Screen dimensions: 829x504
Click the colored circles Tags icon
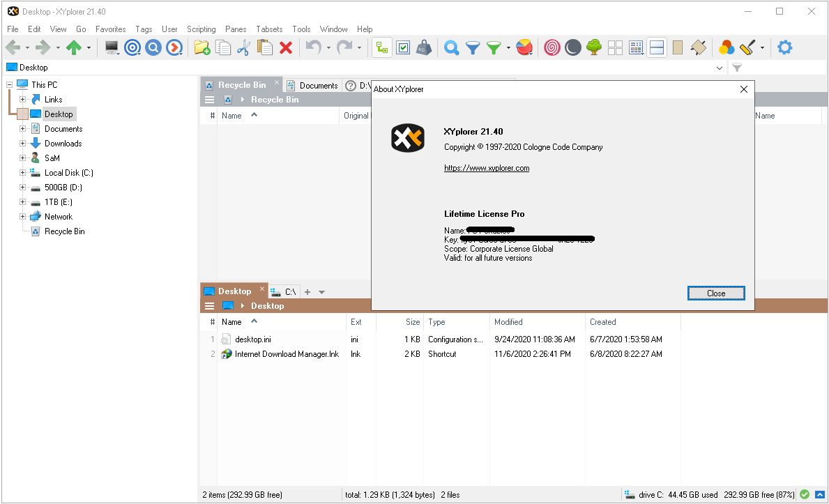pos(726,47)
